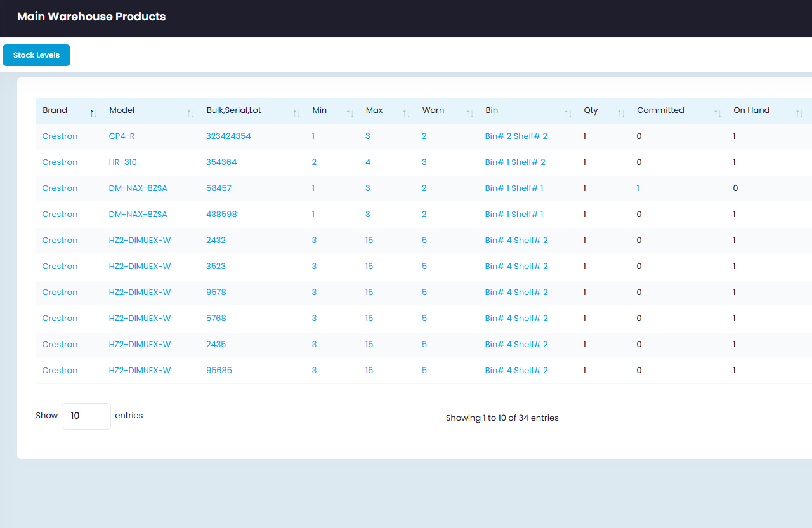Open the serial 95685 link
The image size is (812, 528).
click(219, 371)
